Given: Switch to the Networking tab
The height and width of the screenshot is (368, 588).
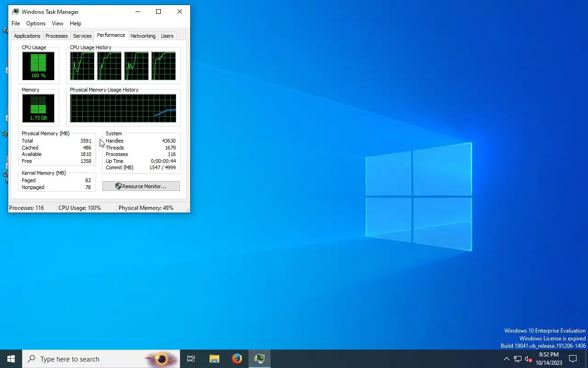Looking at the screenshot, I should pyautogui.click(x=143, y=36).
